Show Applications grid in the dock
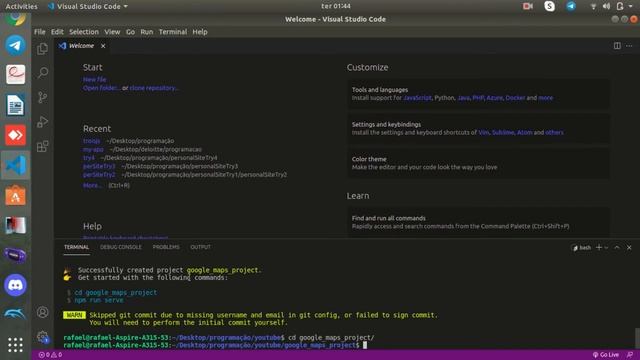The image size is (640, 360). click(15, 345)
